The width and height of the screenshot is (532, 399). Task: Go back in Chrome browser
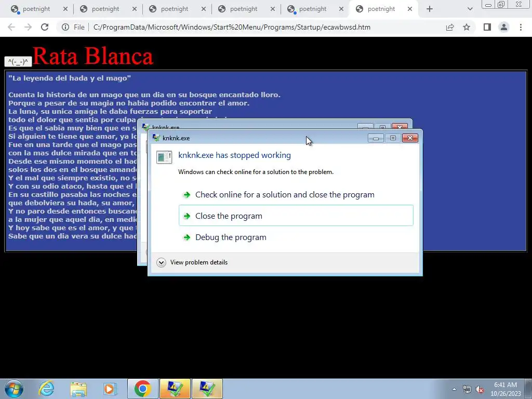click(x=11, y=27)
